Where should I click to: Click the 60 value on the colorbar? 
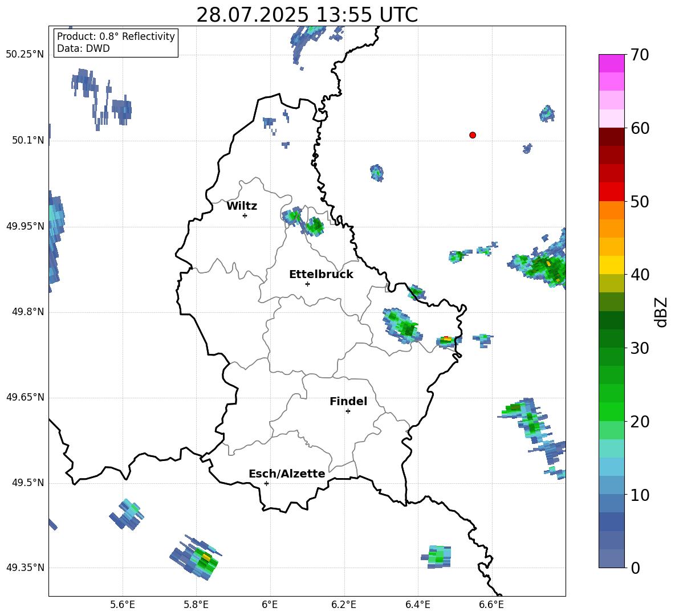(x=640, y=128)
